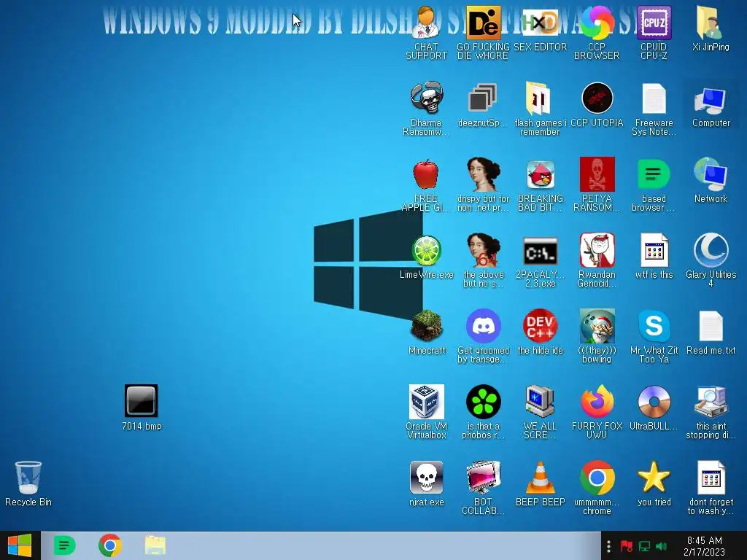This screenshot has width=747, height=560.
Task: Open the blue Discord logo icon
Action: [483, 337]
